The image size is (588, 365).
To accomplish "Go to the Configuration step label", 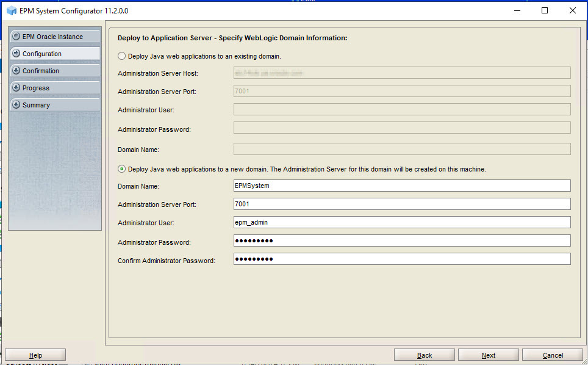I will (42, 54).
